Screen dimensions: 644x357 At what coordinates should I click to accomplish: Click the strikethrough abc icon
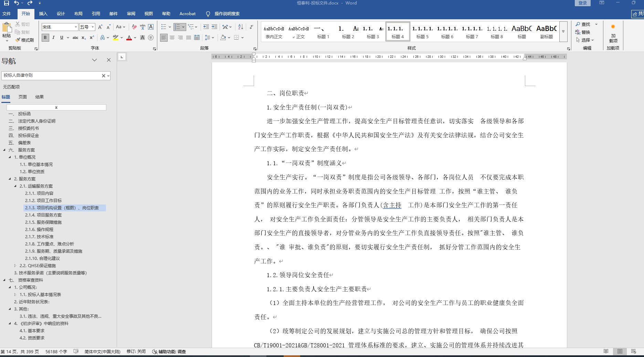[75, 38]
